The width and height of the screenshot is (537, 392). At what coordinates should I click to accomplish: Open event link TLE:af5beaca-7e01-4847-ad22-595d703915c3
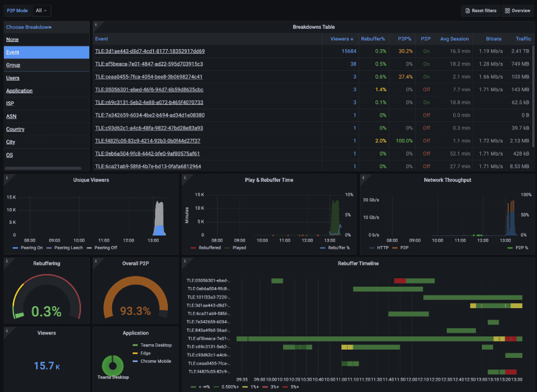[x=148, y=64]
